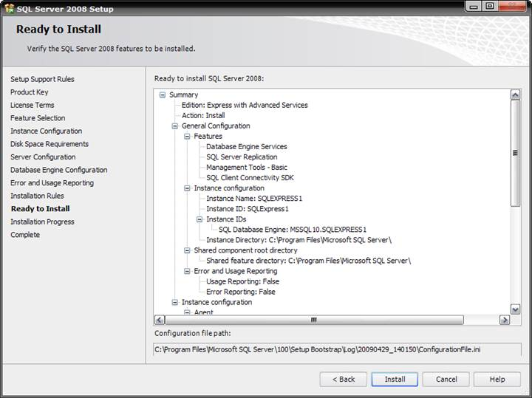Collapse the Instance IDs node
The width and height of the screenshot is (532, 398).
[x=199, y=219]
